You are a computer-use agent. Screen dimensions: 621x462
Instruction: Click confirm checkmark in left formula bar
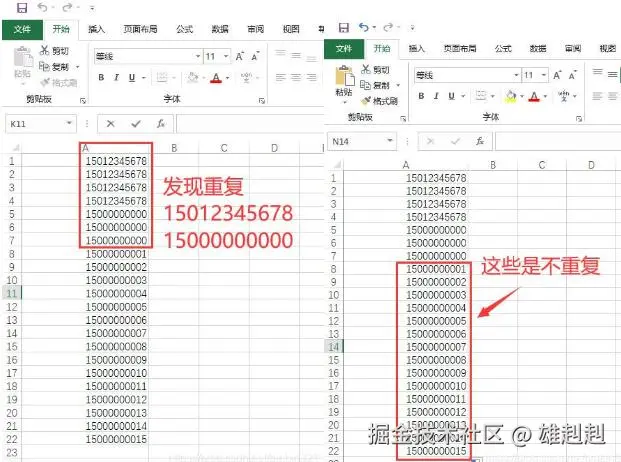pyautogui.click(x=136, y=124)
